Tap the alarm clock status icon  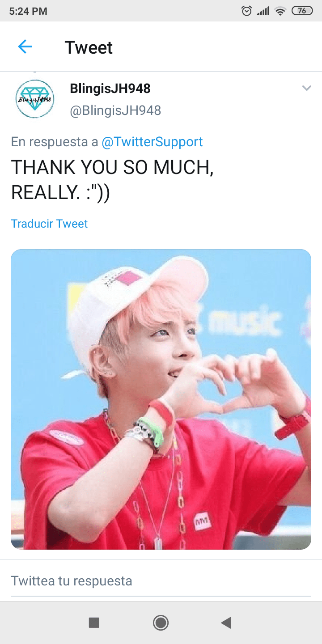point(246,11)
